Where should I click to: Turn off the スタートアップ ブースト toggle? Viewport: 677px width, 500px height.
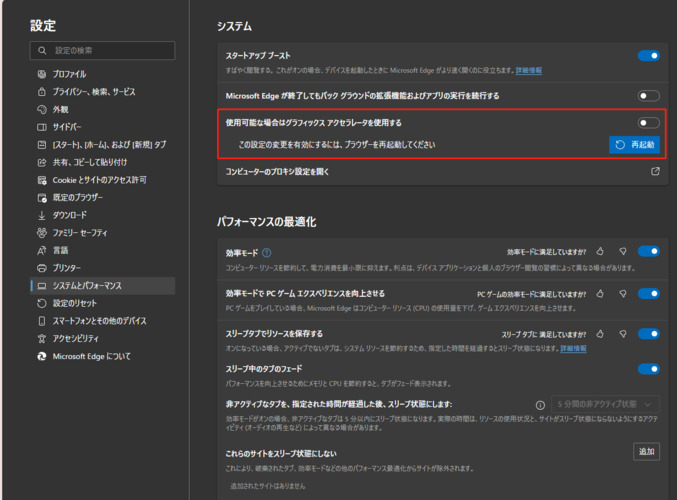[649, 56]
